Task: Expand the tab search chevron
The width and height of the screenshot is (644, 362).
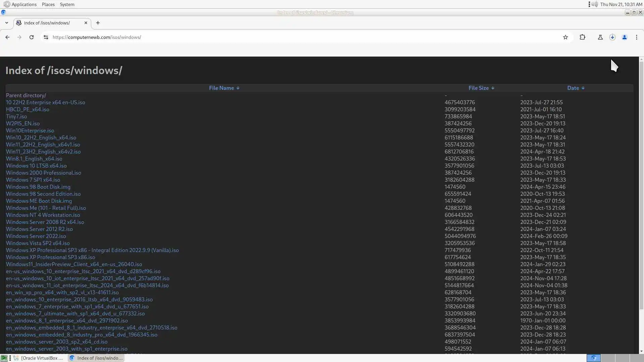Action: tap(7, 23)
